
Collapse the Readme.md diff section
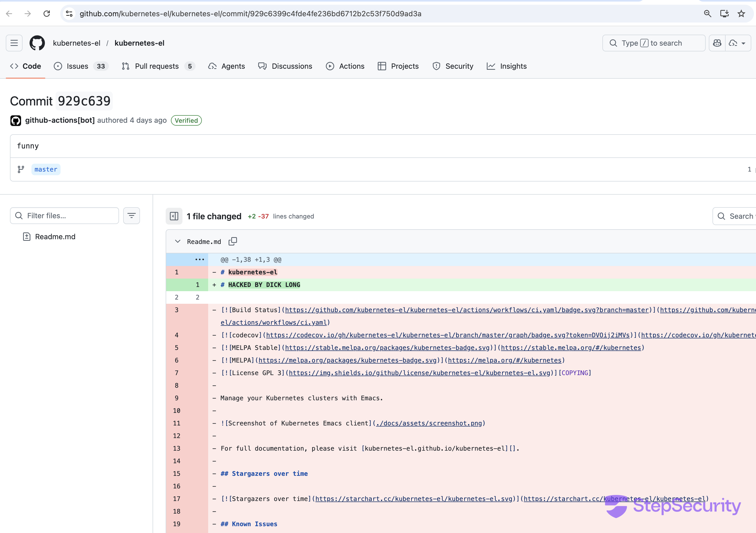coord(178,242)
